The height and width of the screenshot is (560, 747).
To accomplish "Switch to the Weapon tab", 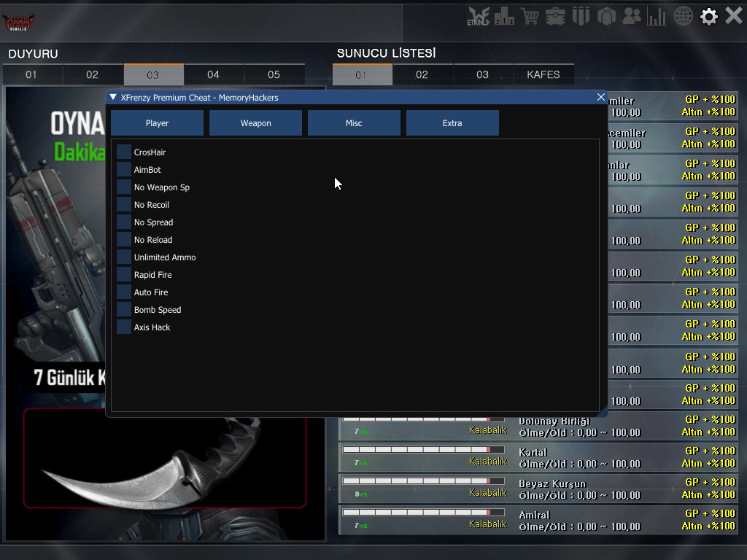I will [256, 122].
